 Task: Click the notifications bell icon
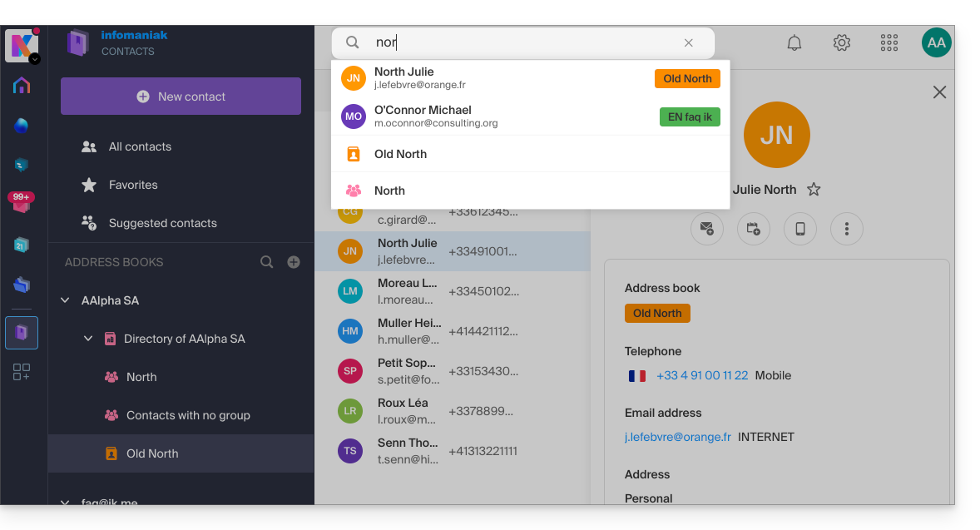point(794,43)
